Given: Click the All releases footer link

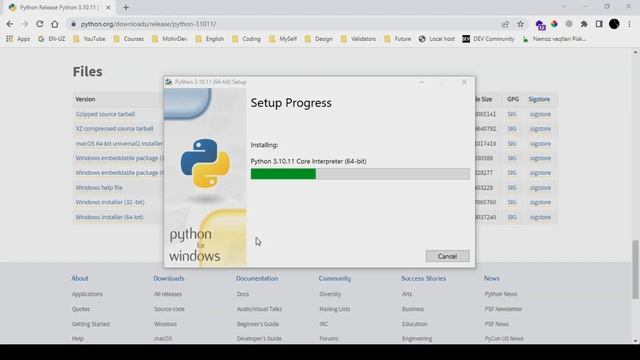Looking at the screenshot, I should click(x=168, y=294).
